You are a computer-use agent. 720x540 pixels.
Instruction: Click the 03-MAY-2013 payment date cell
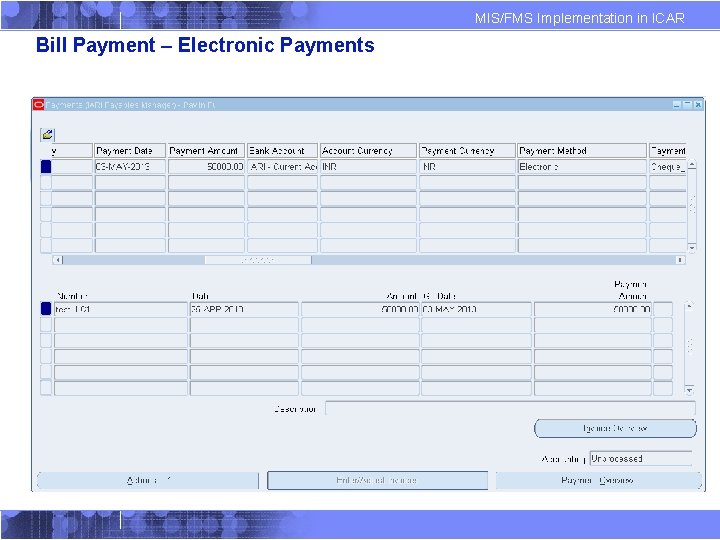(x=130, y=167)
